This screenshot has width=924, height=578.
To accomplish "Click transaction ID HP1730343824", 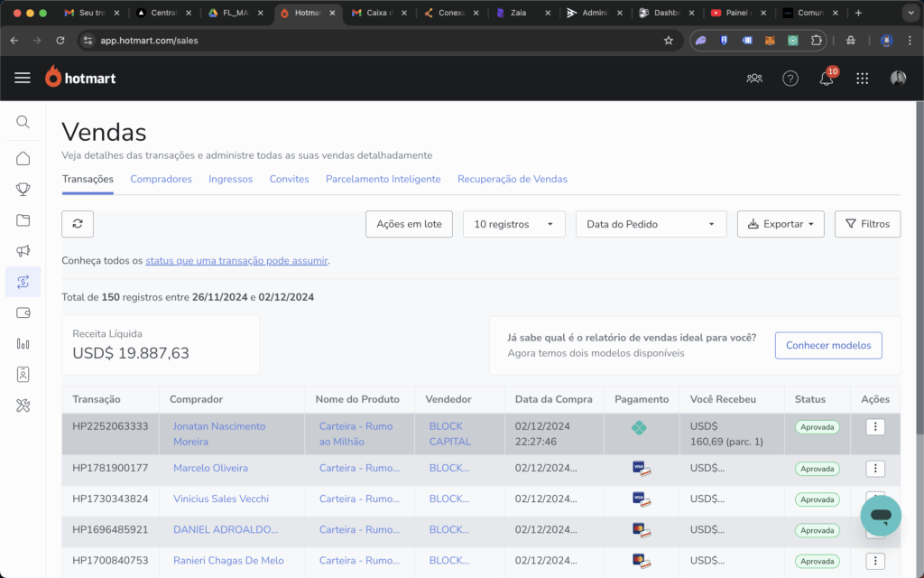I will (110, 499).
